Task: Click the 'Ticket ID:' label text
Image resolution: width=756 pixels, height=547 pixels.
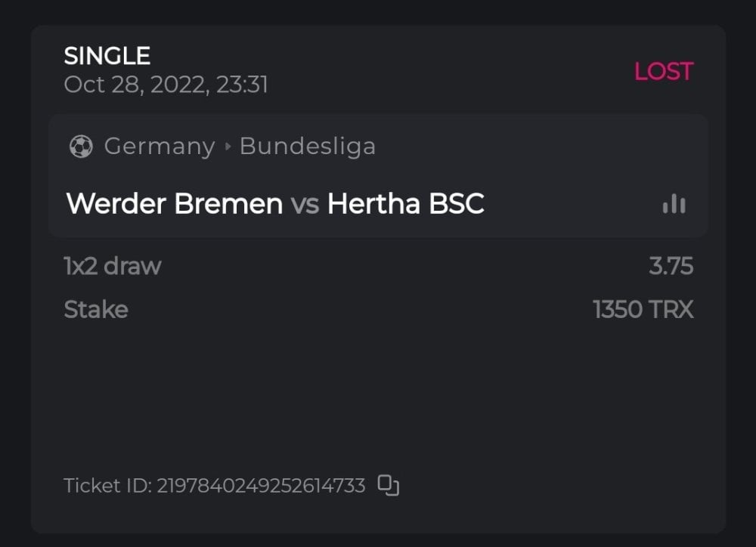Action: pos(108,485)
